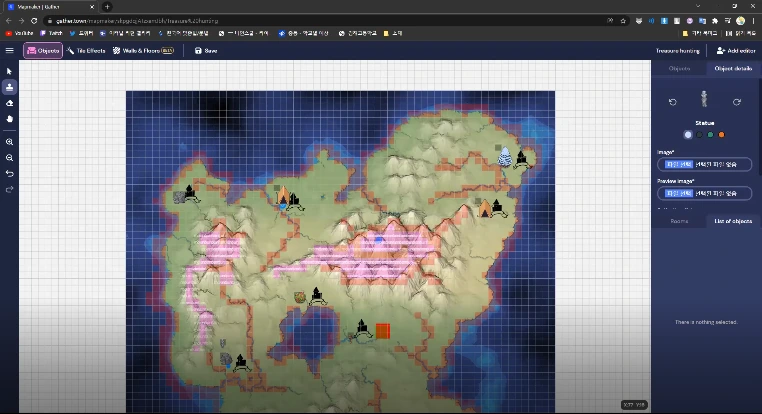The height and width of the screenshot is (414, 762).
Task: Select the green Statue color variant
Action: click(710, 135)
